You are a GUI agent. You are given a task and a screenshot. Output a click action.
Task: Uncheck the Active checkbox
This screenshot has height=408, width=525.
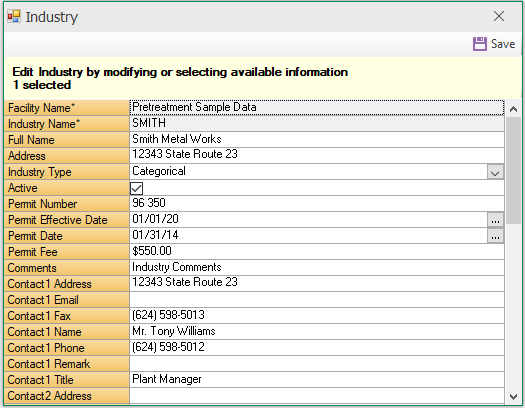(136, 188)
